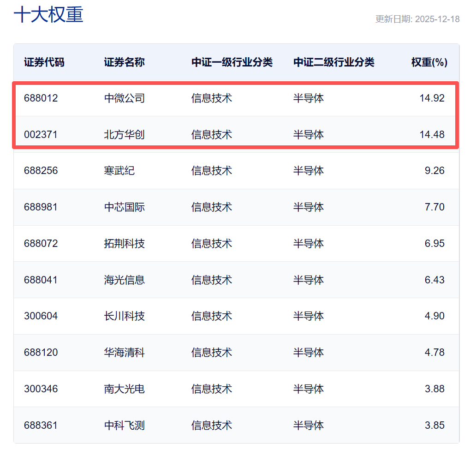
Task: Open the 寒武纪 row name
Action: pos(119,171)
